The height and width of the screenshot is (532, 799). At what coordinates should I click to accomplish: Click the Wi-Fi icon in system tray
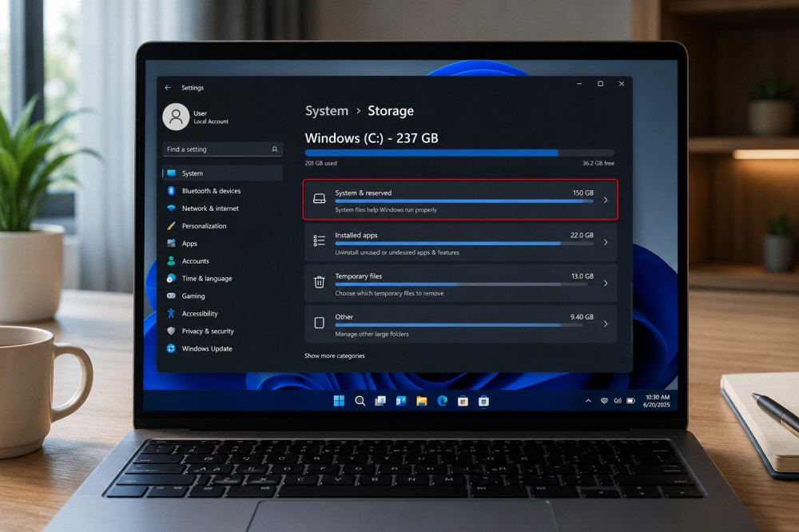[604, 401]
